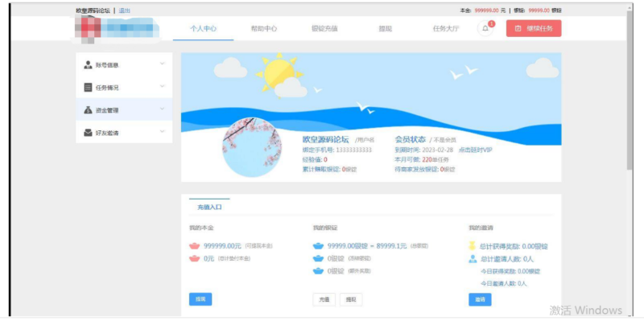This screenshot has height=325, width=644.
Task: Click the top-bar 银锭 balance 99999.00
Action: pos(539,10)
